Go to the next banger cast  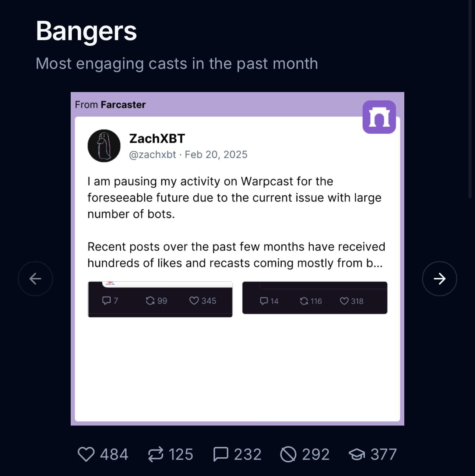click(x=439, y=279)
